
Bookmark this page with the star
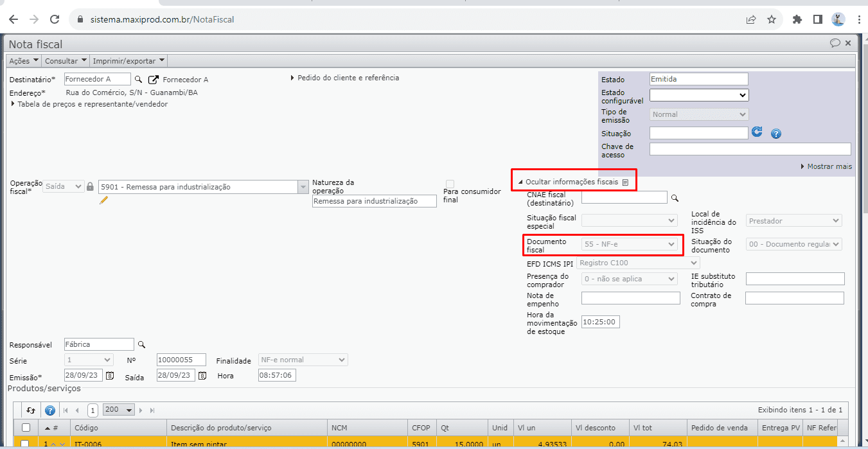click(x=772, y=19)
